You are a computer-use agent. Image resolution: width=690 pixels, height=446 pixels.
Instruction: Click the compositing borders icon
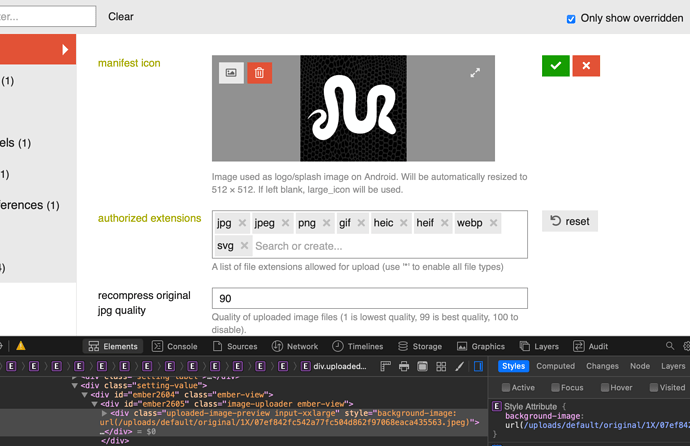[x=422, y=366]
